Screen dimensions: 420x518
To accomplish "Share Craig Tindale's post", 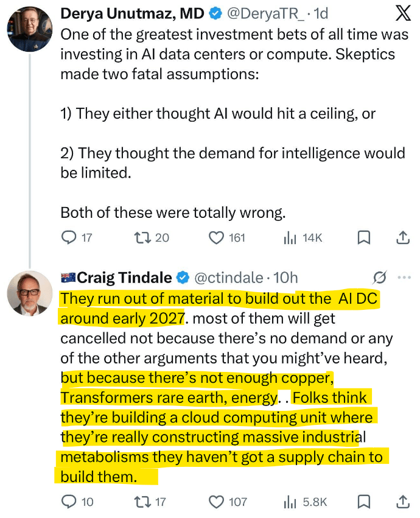I will pyautogui.click(x=402, y=502).
